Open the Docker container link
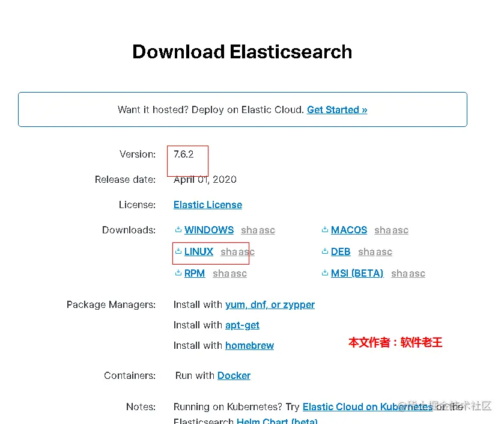504x424 pixels. click(x=234, y=376)
